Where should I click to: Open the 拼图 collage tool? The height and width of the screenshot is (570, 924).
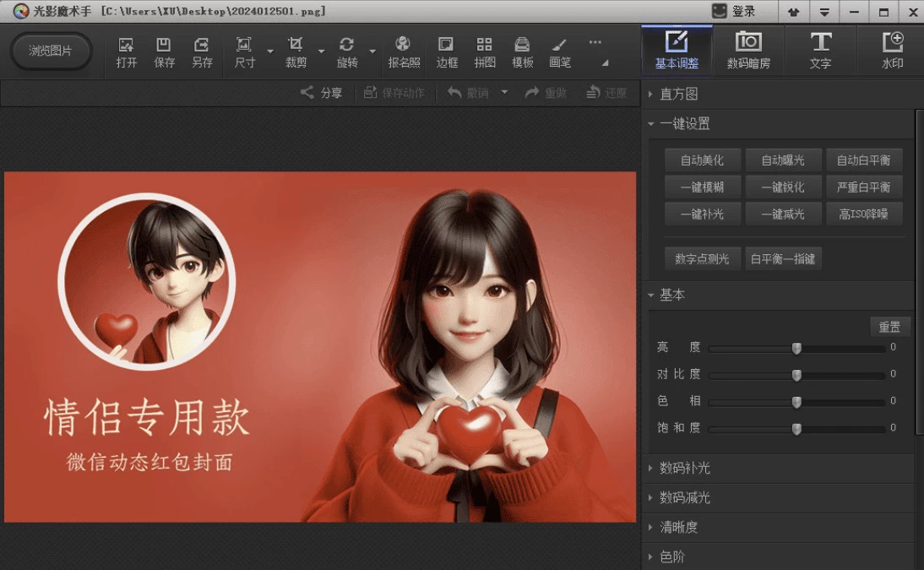pos(484,51)
